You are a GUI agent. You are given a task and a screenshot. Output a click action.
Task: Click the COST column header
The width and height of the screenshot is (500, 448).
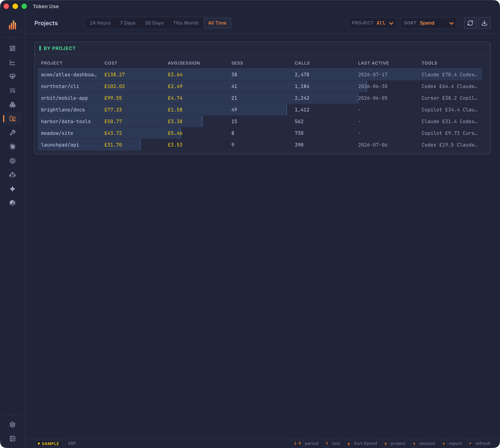click(x=111, y=63)
